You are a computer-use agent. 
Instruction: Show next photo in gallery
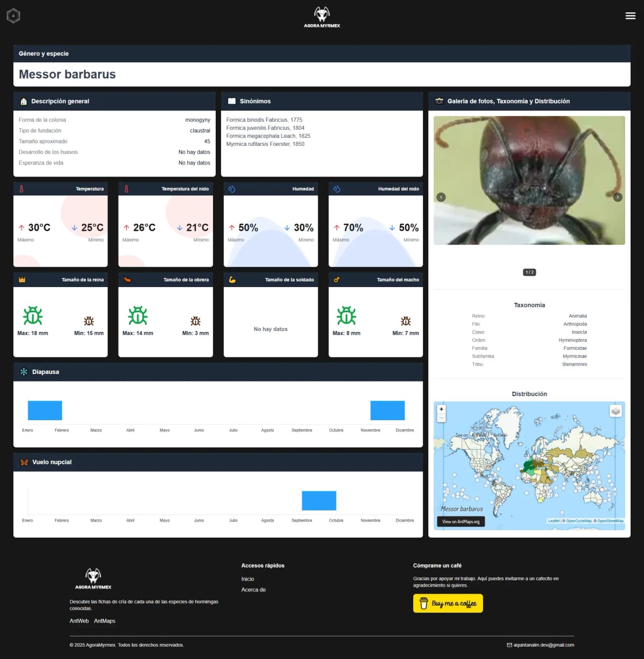[x=618, y=197]
